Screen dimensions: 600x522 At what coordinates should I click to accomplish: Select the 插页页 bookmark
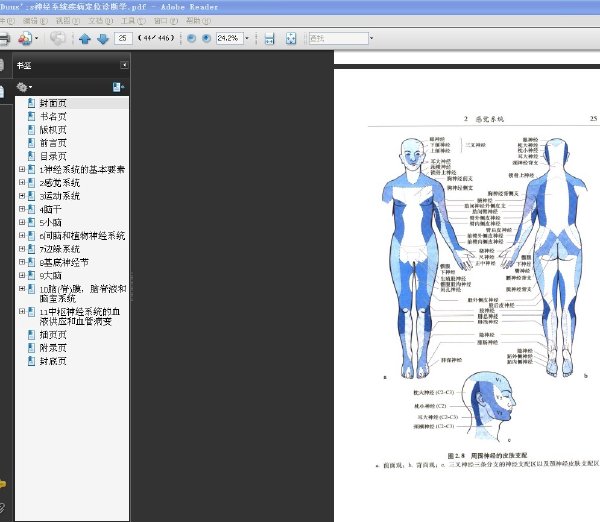(53, 335)
